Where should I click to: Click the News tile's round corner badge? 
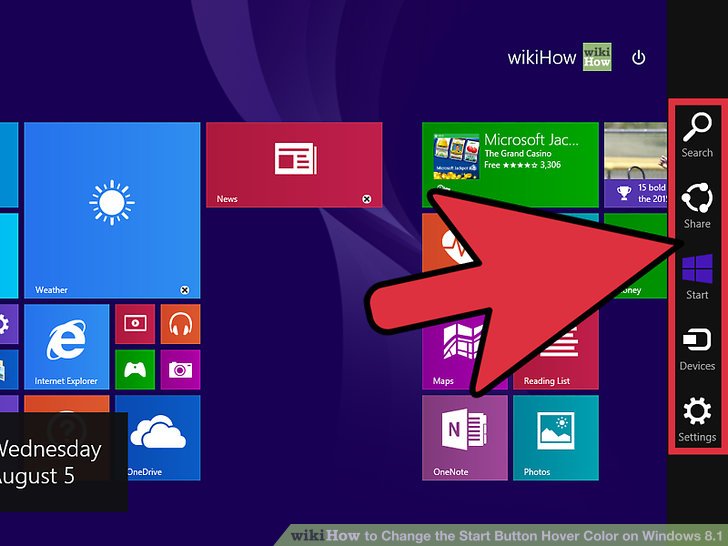366,199
